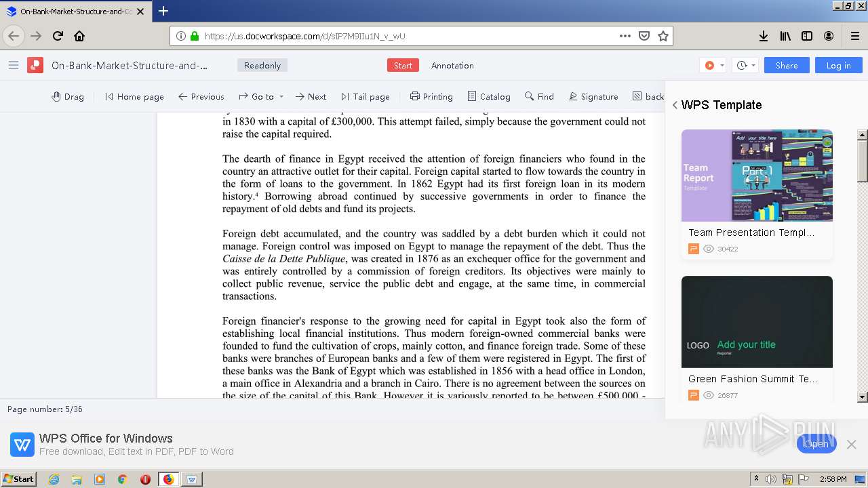Show the Catalog outline
Image resolution: width=868 pixels, height=488 pixels.
tap(488, 96)
